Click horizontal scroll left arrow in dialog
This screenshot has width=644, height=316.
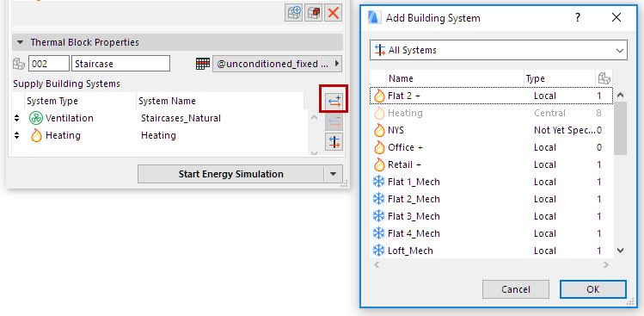(x=377, y=265)
